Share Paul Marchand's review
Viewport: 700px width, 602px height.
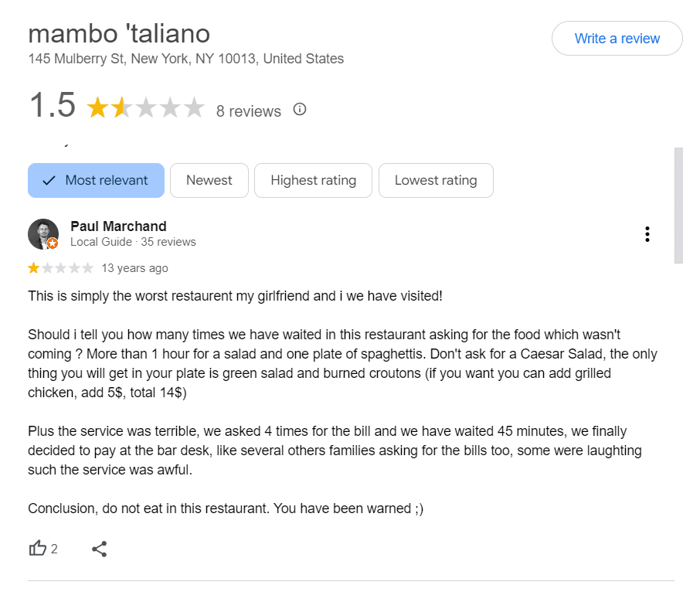100,549
